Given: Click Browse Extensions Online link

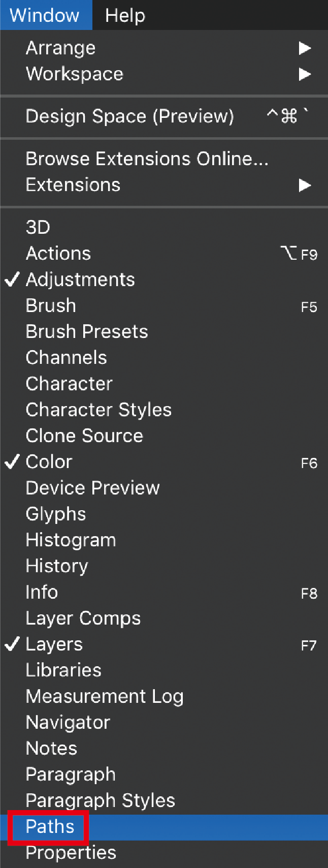Looking at the screenshot, I should tap(147, 159).
